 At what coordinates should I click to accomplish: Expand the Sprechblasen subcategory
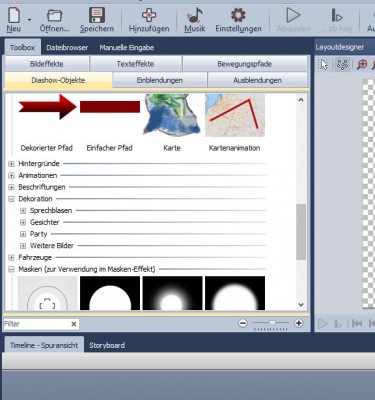click(x=23, y=211)
